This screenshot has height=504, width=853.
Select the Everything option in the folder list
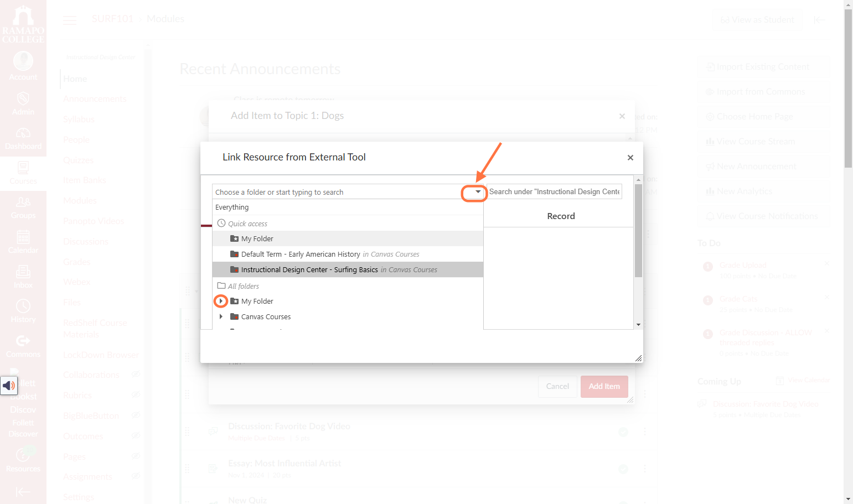(348, 207)
